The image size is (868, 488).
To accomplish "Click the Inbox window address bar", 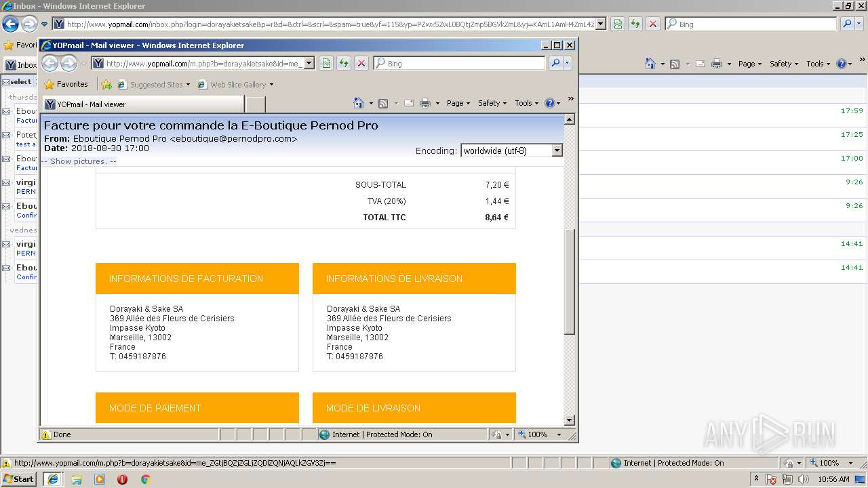I will pos(330,24).
